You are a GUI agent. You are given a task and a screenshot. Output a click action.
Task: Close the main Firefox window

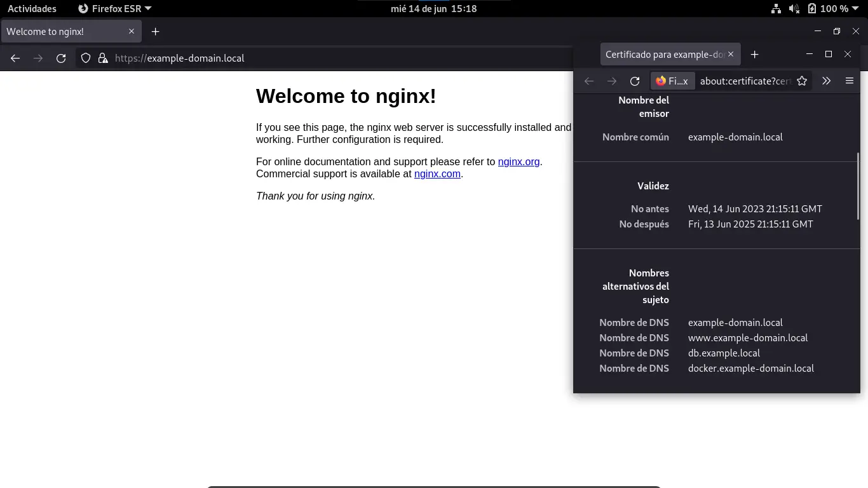[856, 31]
